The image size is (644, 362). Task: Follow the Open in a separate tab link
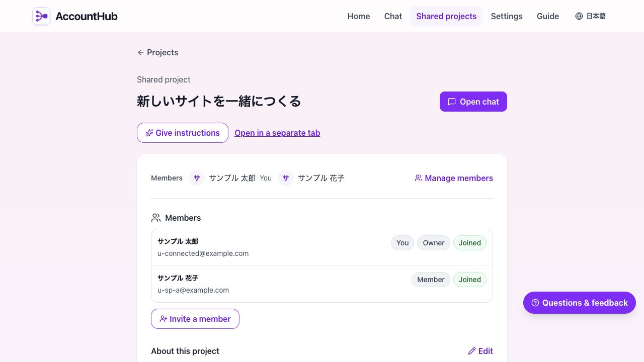click(x=277, y=133)
